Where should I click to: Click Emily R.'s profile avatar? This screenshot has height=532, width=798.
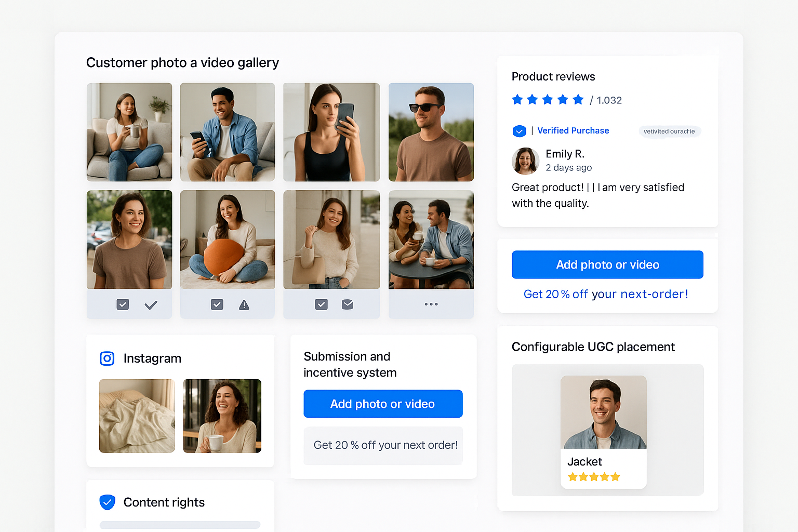[x=525, y=161]
